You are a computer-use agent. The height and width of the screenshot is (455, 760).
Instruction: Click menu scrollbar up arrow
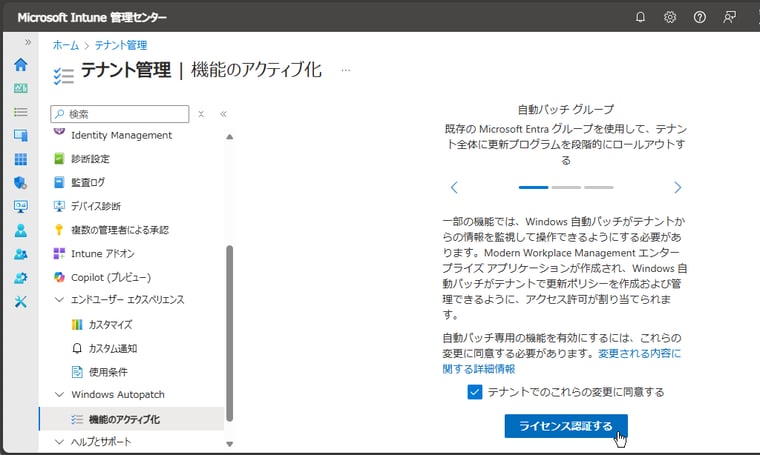[x=230, y=137]
